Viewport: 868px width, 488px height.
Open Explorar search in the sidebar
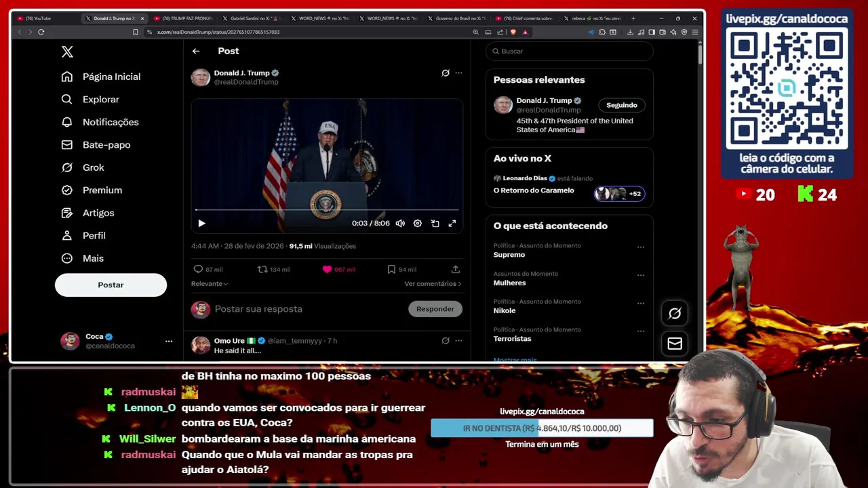pyautogui.click(x=66, y=99)
